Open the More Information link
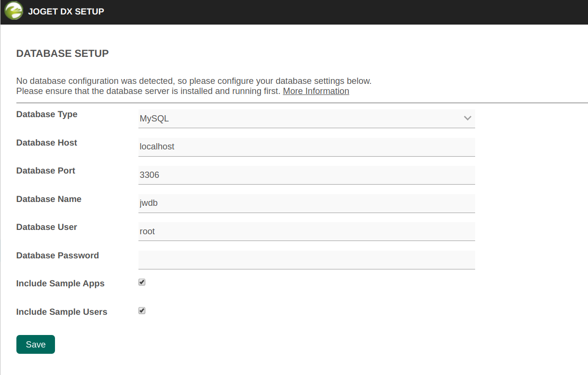Viewport: 588px width, 375px height. coord(316,91)
